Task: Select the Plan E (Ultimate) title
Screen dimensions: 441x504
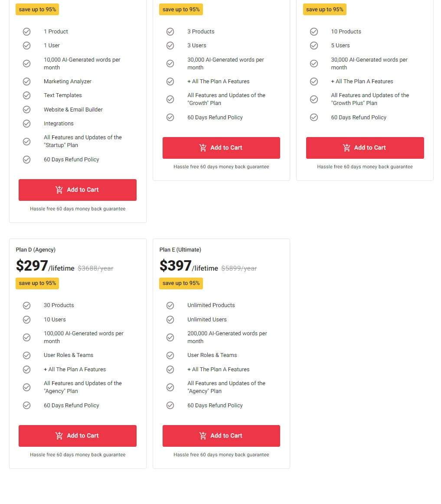Action: click(x=180, y=250)
